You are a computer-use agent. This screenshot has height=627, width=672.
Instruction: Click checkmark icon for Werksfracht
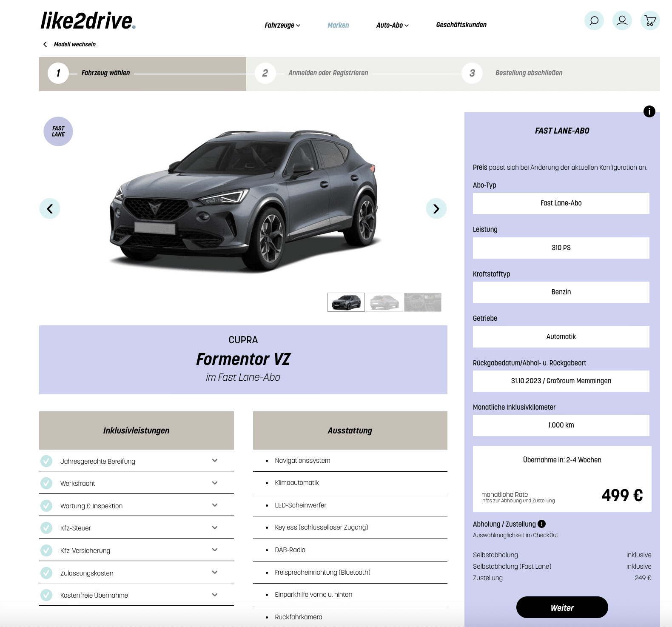tap(46, 483)
